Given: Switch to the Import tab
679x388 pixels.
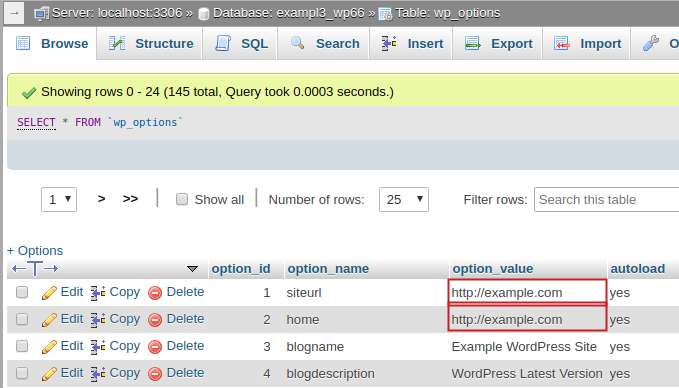Looking at the screenshot, I should 587,43.
